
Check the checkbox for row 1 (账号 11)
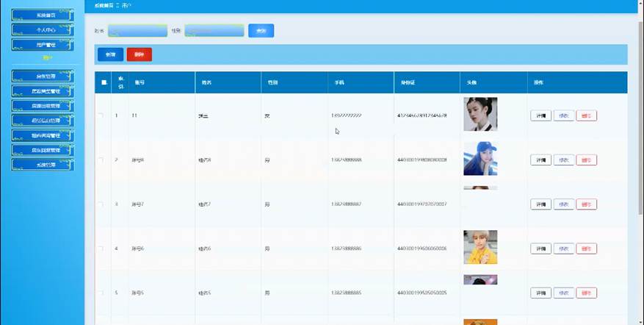[101, 115]
